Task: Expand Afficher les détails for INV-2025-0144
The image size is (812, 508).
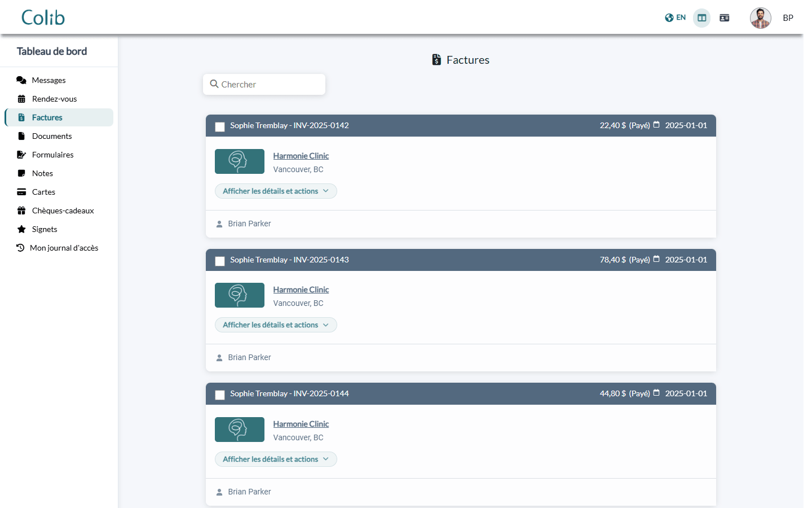Action: [x=276, y=459]
